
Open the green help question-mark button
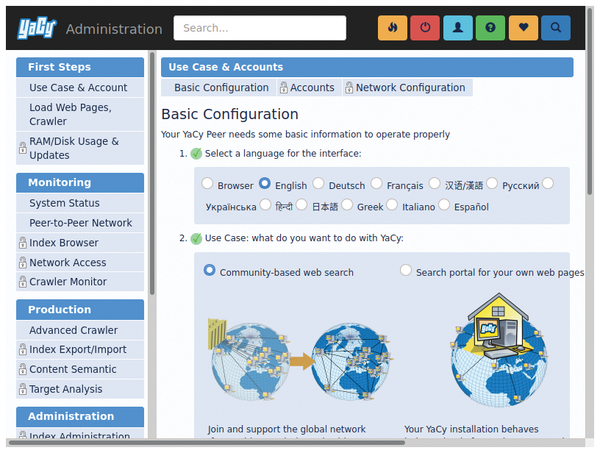pyautogui.click(x=490, y=28)
